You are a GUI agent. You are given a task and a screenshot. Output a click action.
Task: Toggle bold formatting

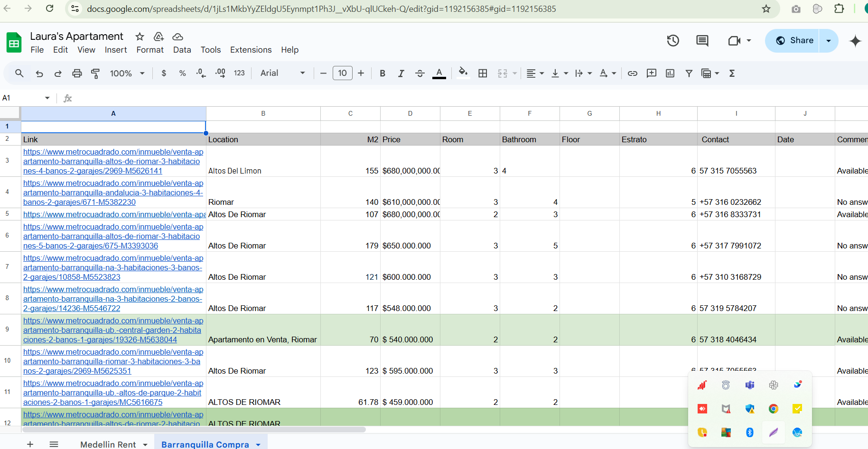tap(382, 73)
